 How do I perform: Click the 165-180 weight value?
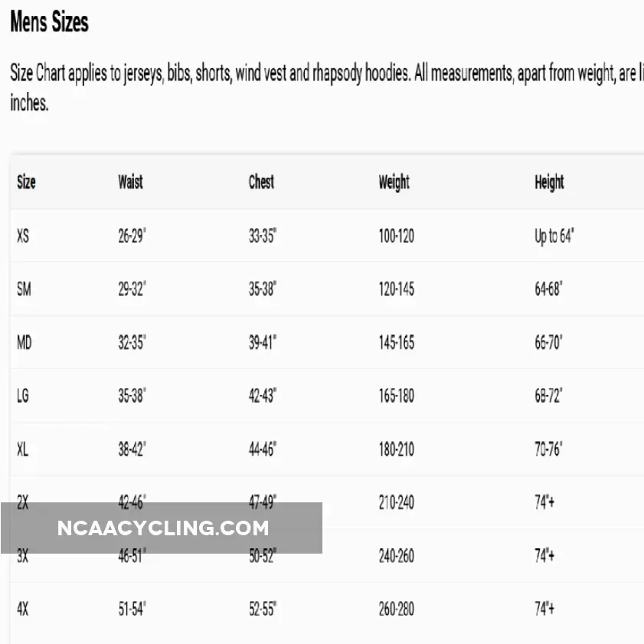[396, 396]
